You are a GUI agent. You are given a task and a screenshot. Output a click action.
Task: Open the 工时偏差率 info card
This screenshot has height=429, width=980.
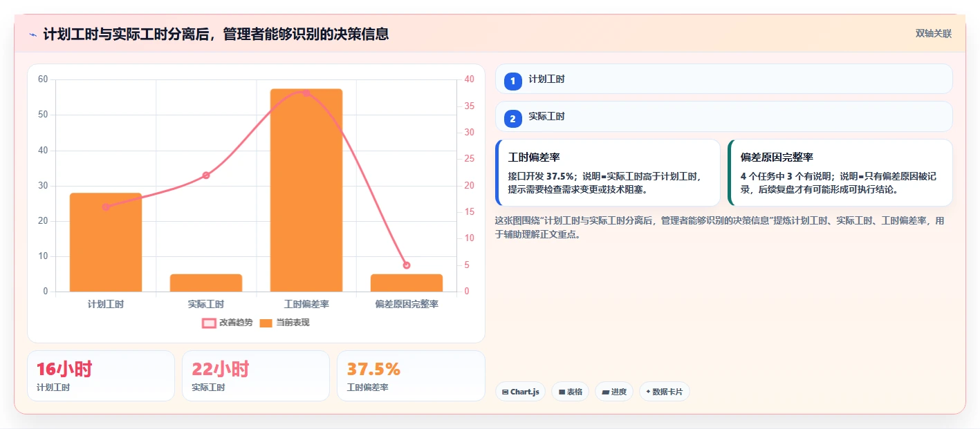(608, 173)
